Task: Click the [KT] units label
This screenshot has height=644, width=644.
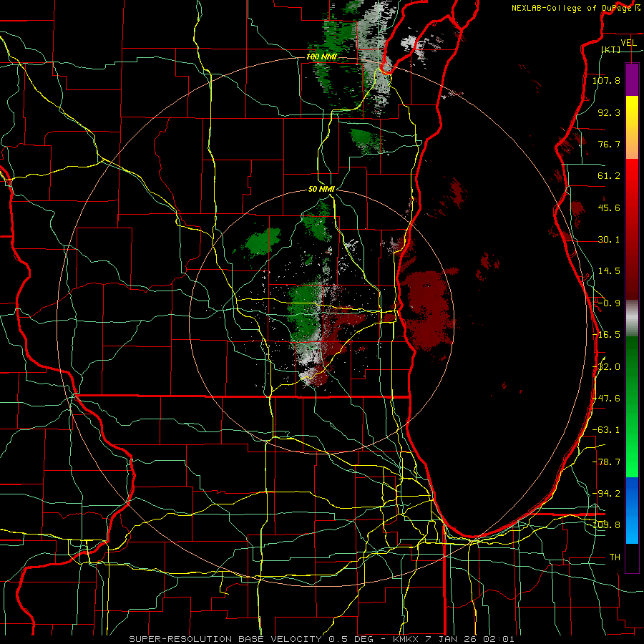Action: (611, 49)
